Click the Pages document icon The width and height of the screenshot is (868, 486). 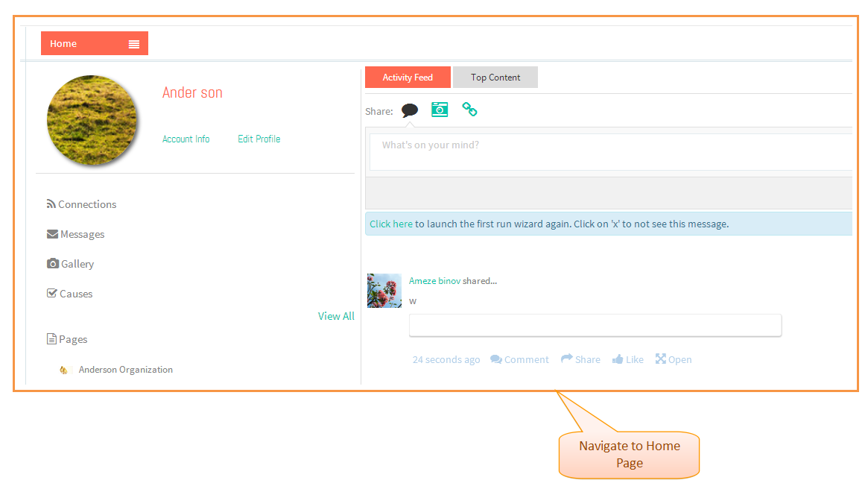click(51, 338)
